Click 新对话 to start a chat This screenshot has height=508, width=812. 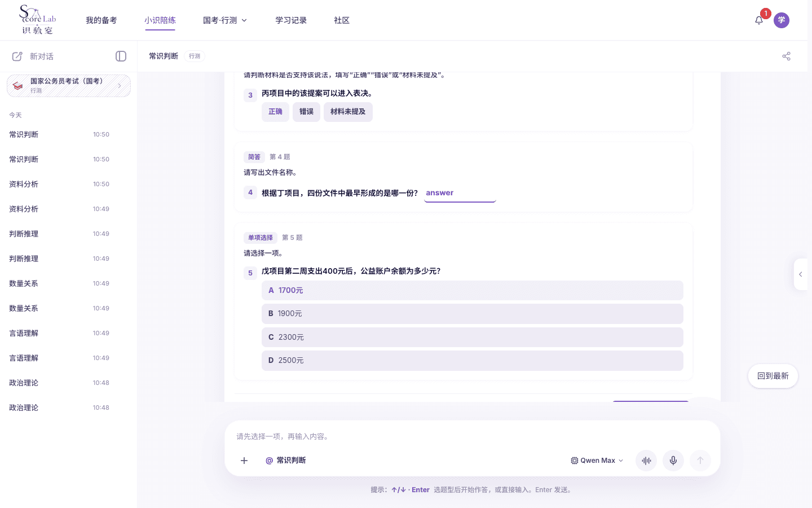[42, 56]
